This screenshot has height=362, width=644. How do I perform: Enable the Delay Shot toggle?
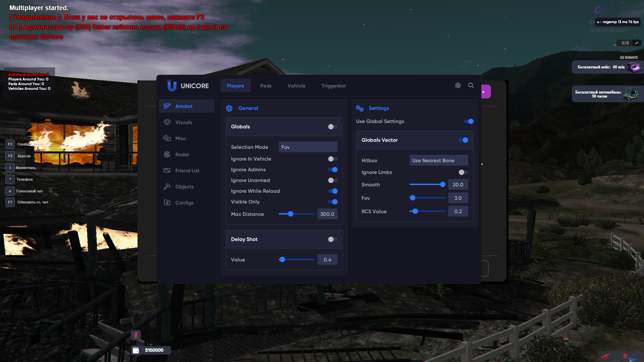333,239
